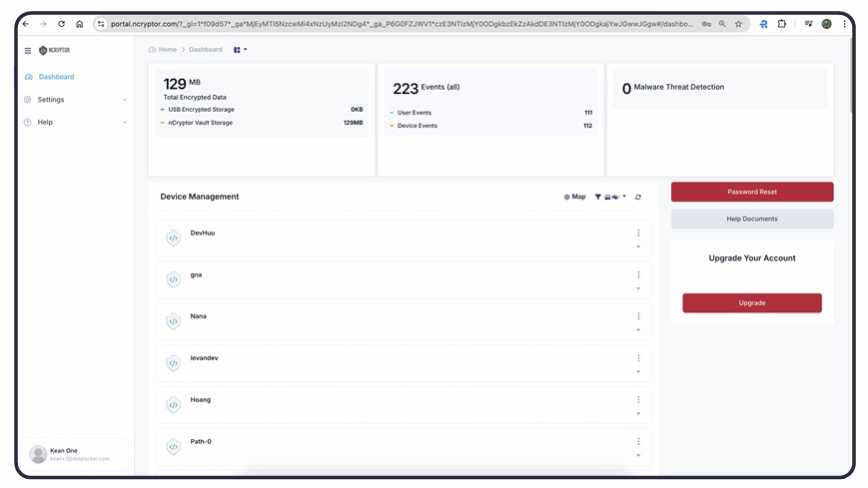
Task: Bookmark this page with the star icon
Action: [x=738, y=24]
